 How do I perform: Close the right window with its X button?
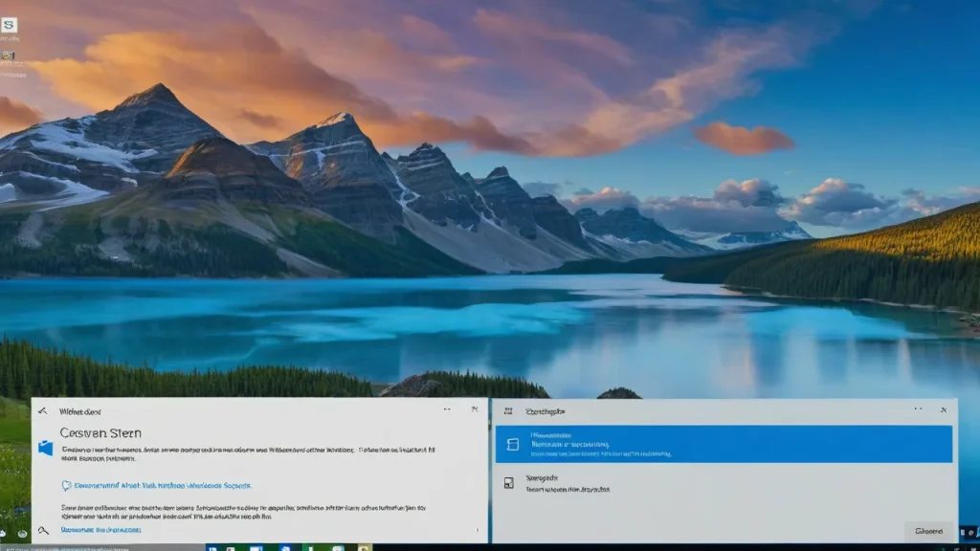pyautogui.click(x=944, y=409)
